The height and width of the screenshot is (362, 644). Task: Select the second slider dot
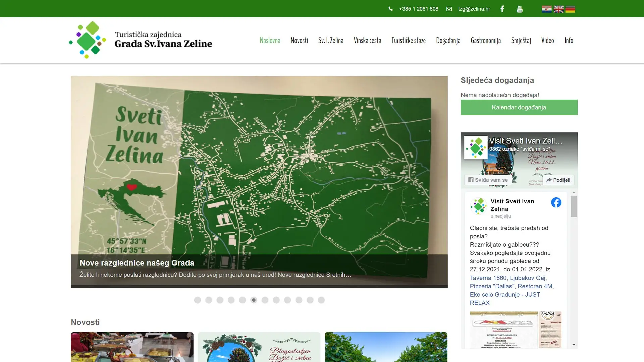[209, 300]
